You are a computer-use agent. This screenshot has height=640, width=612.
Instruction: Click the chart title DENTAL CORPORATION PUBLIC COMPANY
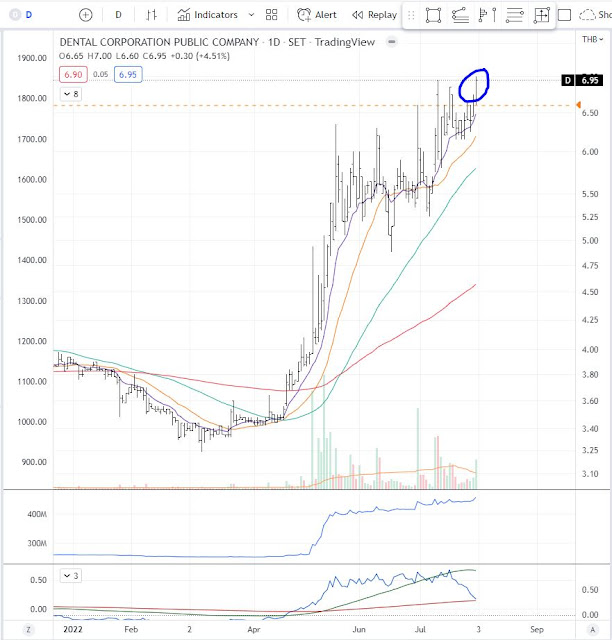[x=159, y=42]
